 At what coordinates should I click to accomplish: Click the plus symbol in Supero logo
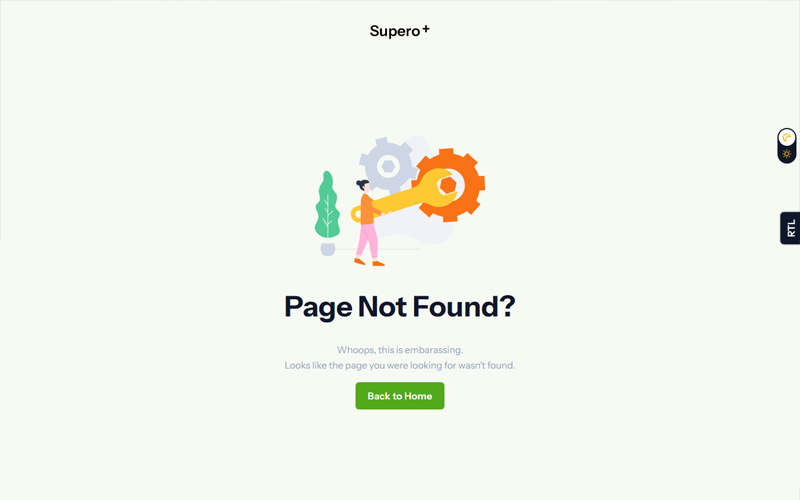(426, 29)
